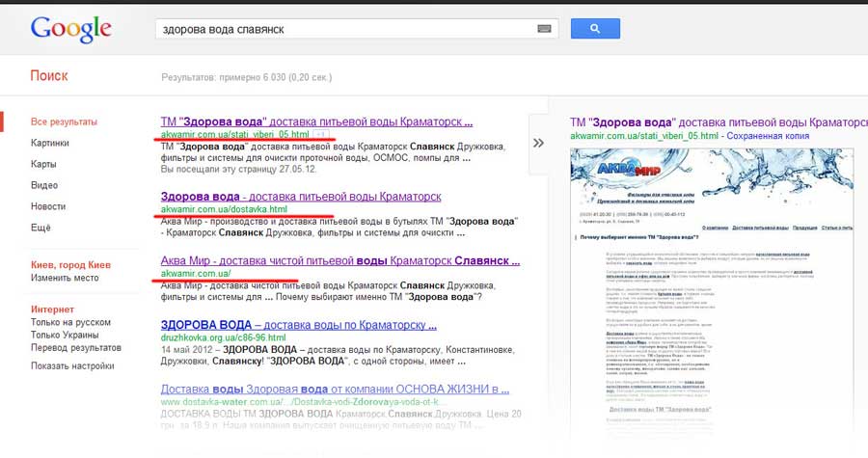
Task: Click Вы посещали эту страницу 27.05.12 text
Action: (x=238, y=170)
